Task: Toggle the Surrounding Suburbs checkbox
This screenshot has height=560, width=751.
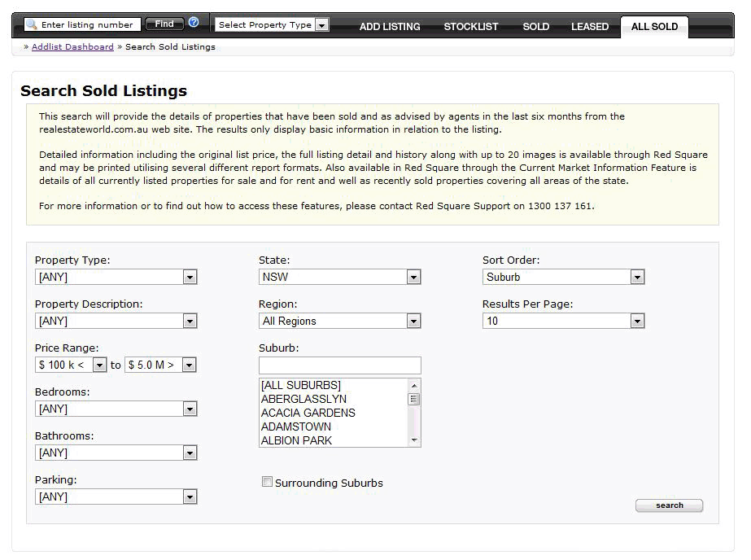Action: pyautogui.click(x=267, y=482)
